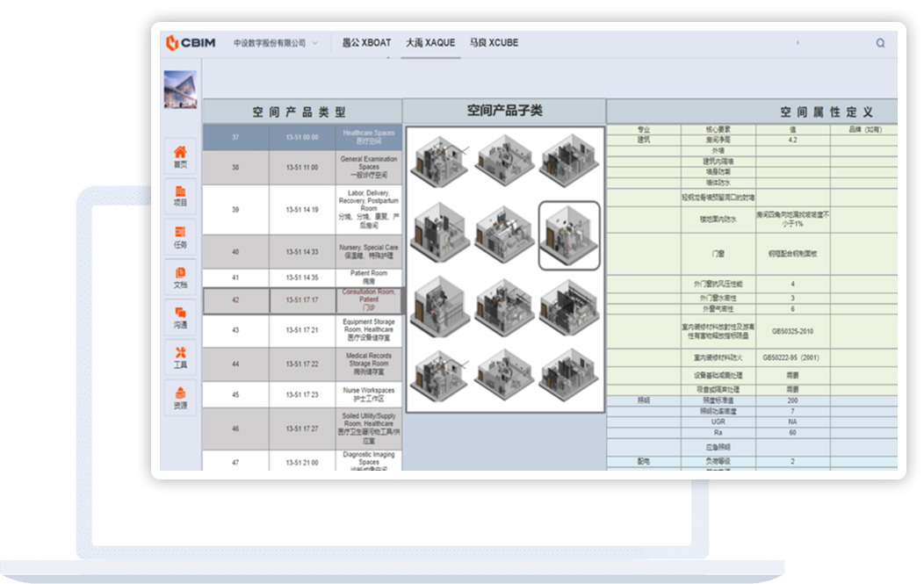924x584 pixels.
Task: Switch to the 马良 XCUBE tab
Action: click(x=494, y=43)
